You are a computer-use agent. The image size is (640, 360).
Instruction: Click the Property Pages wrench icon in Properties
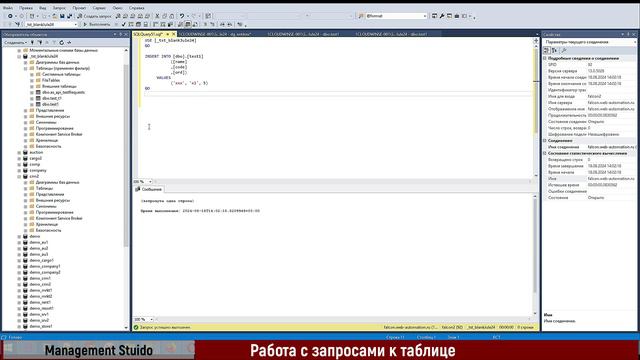point(564,50)
